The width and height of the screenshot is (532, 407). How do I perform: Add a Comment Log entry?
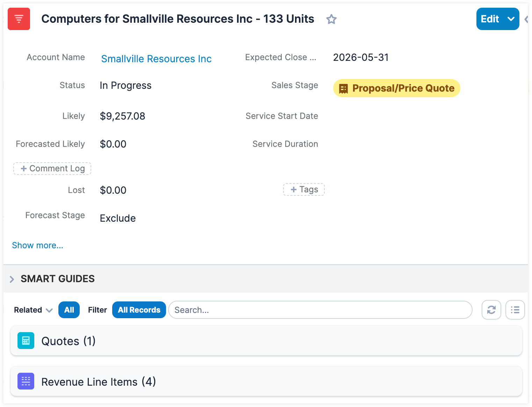pos(52,169)
